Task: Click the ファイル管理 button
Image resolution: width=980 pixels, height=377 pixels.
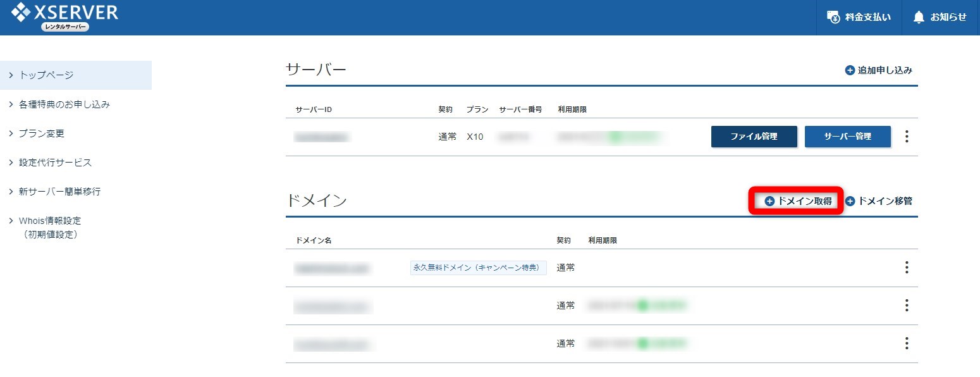Action: pyautogui.click(x=754, y=136)
